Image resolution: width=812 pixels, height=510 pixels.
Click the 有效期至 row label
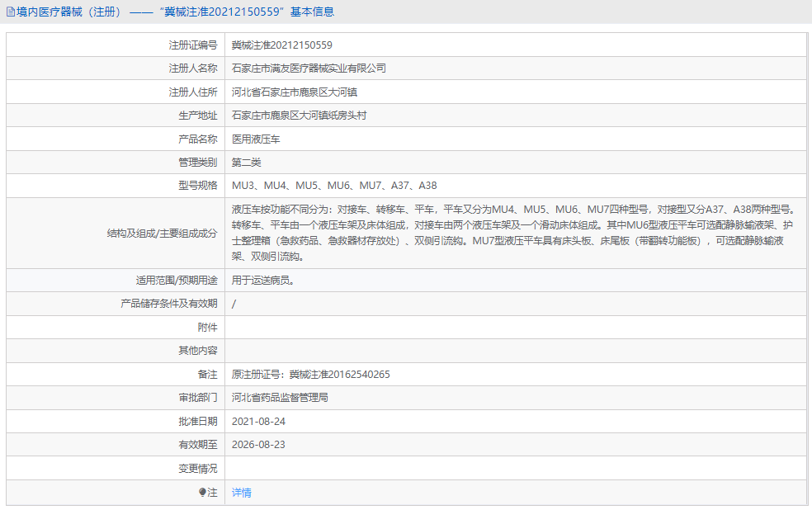pos(198,445)
